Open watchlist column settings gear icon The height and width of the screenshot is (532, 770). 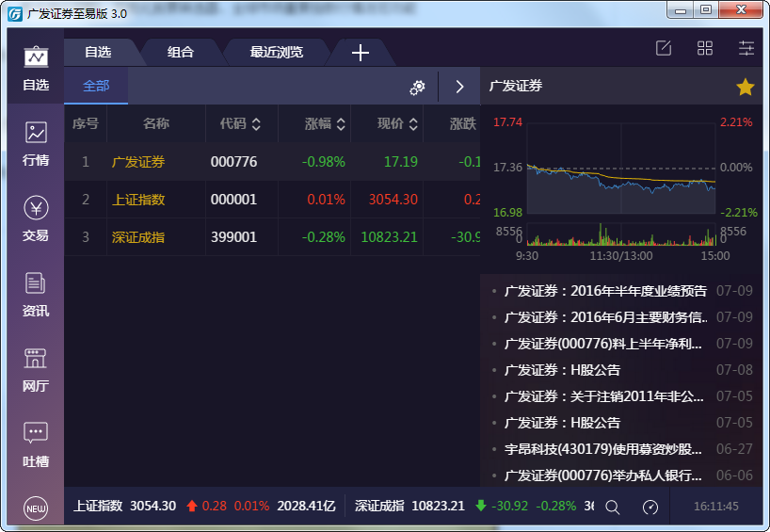click(417, 87)
